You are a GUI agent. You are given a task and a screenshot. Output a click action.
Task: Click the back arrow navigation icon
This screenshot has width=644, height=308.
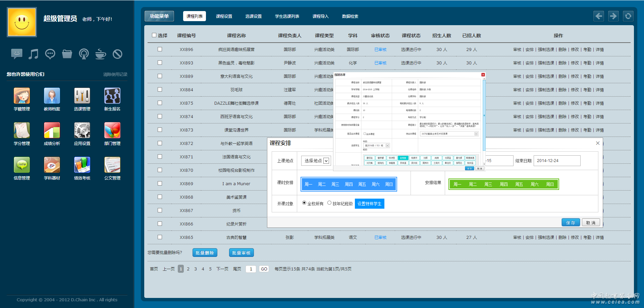pyautogui.click(x=599, y=16)
